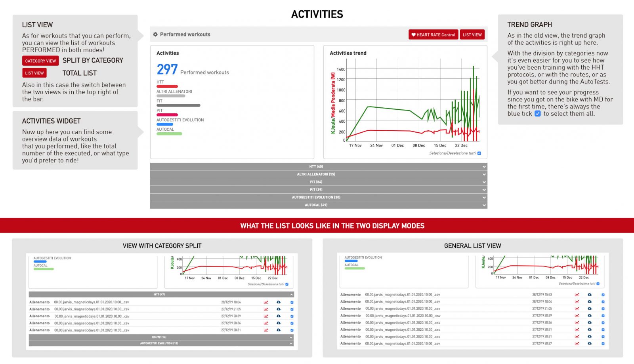Screen dimensions: 634x364
Task: Open the 00.00.jarvis_magneticdays CSV file link
Action: coord(91,301)
